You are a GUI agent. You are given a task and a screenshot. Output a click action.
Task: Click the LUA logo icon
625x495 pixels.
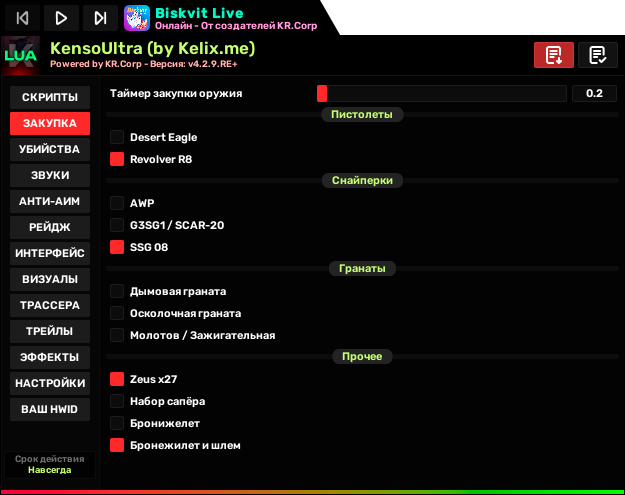[20, 56]
